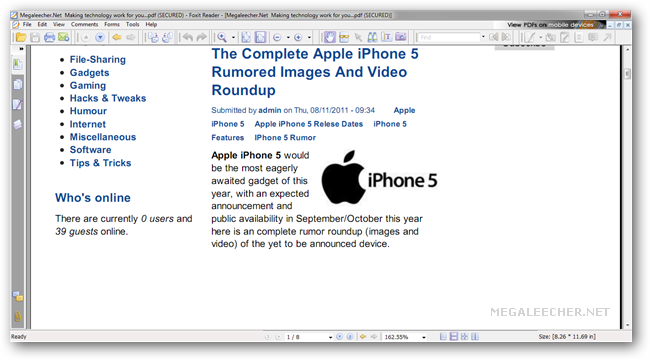Screen dimensions: 650x360
Task: Open a file with the folder icon
Action: point(21,37)
